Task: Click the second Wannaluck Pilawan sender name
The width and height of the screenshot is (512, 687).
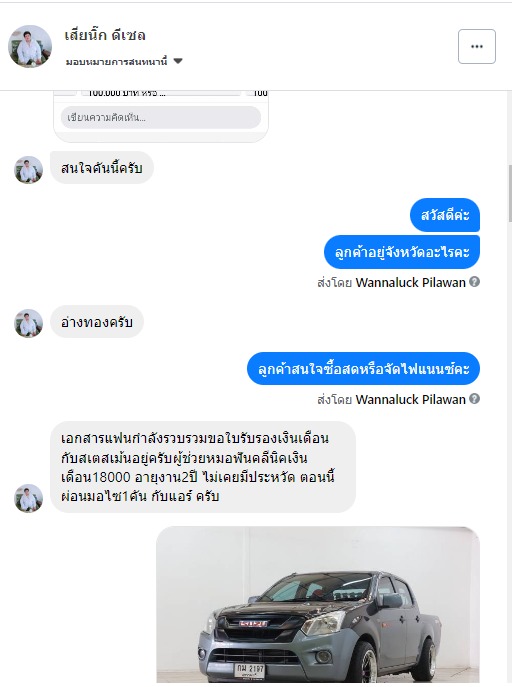Action: tap(410, 400)
